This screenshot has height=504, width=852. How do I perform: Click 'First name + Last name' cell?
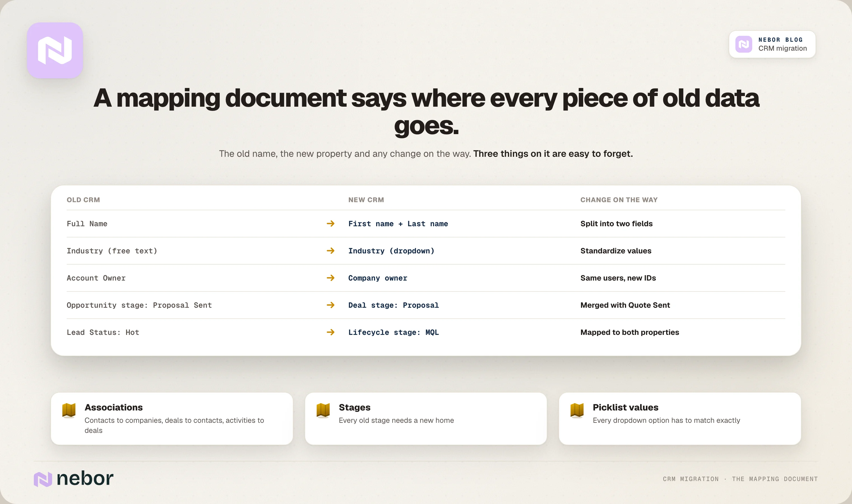tap(398, 224)
